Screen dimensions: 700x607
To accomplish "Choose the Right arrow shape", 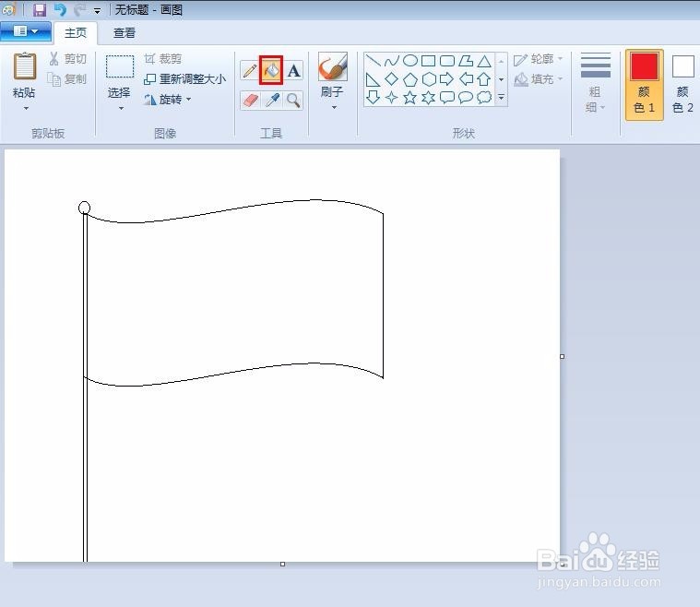I will (447, 79).
